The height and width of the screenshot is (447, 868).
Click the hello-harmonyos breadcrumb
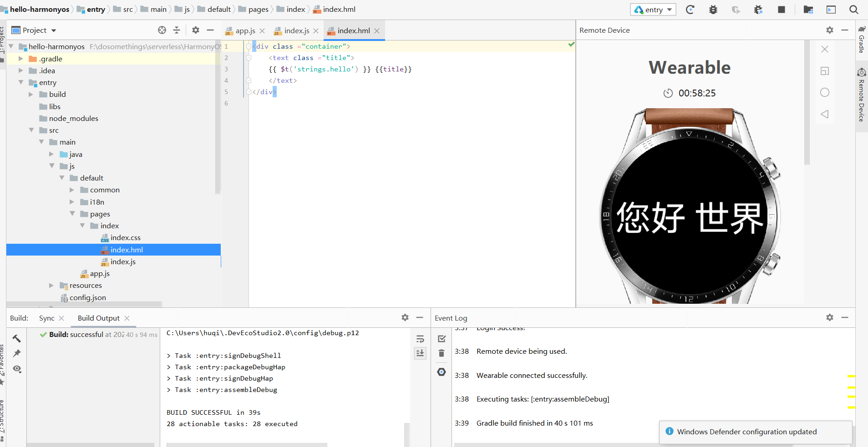(35, 9)
